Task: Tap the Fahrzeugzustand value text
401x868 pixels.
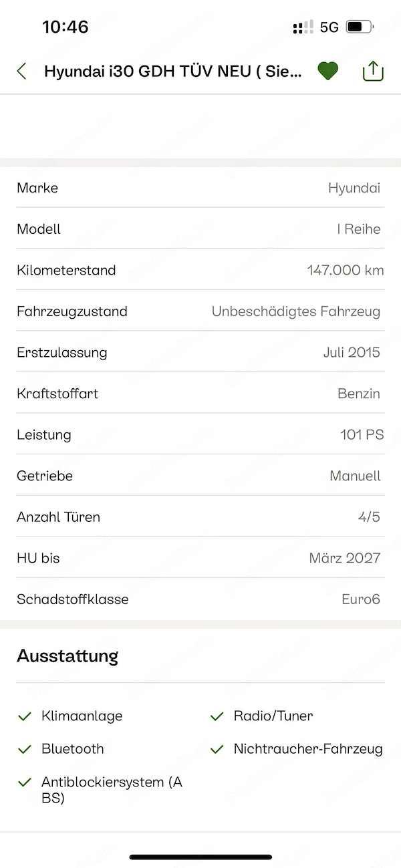Action: point(296,311)
